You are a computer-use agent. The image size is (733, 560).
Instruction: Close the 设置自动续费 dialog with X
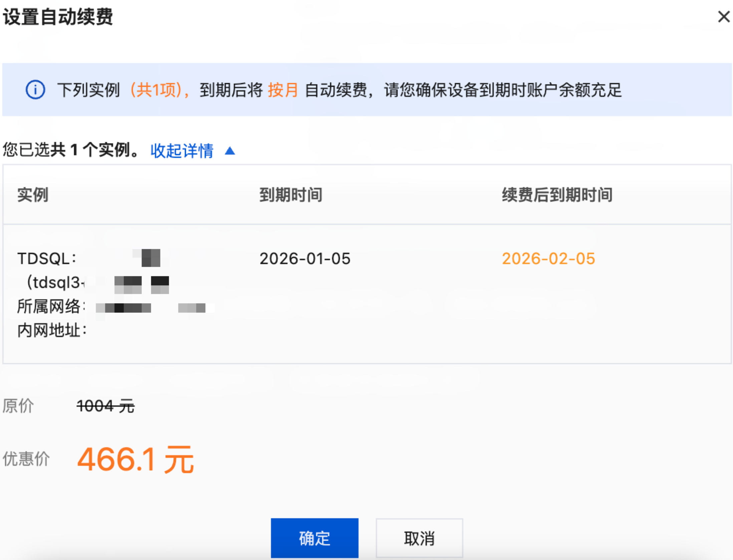click(x=723, y=16)
